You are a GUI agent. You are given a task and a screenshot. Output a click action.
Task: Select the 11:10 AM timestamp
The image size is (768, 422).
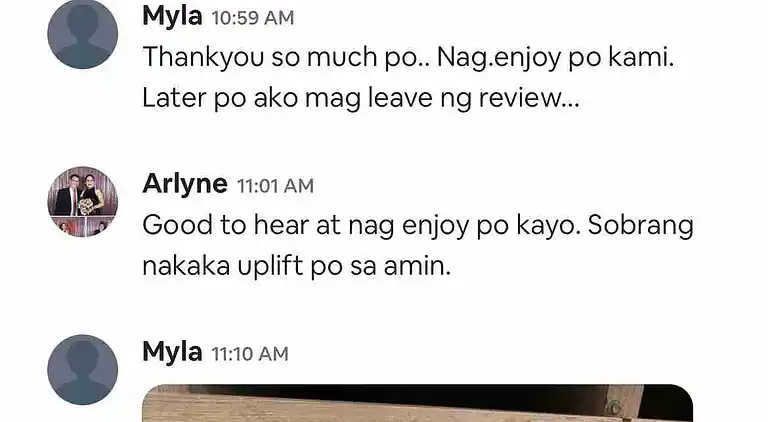250,354
